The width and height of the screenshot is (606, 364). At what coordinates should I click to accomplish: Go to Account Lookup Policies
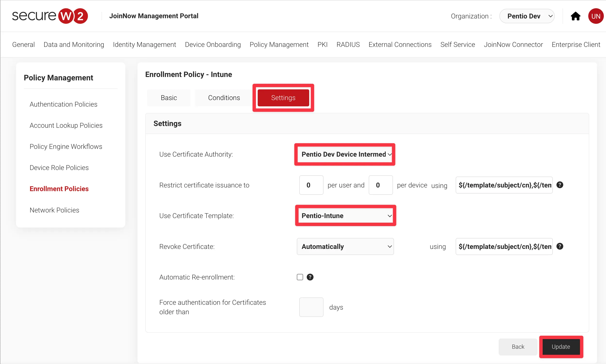(66, 125)
